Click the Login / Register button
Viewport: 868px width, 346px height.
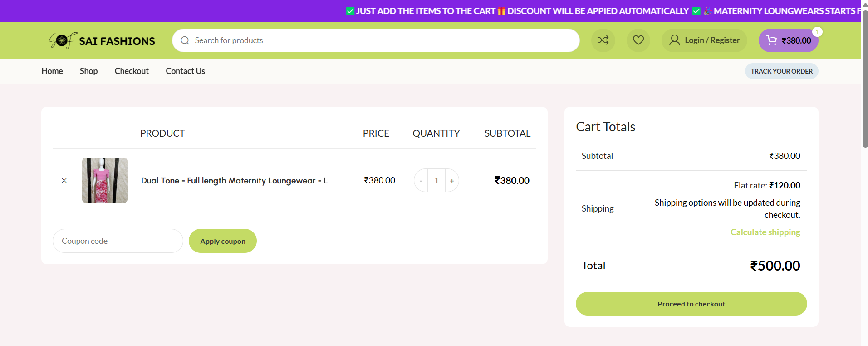click(704, 40)
